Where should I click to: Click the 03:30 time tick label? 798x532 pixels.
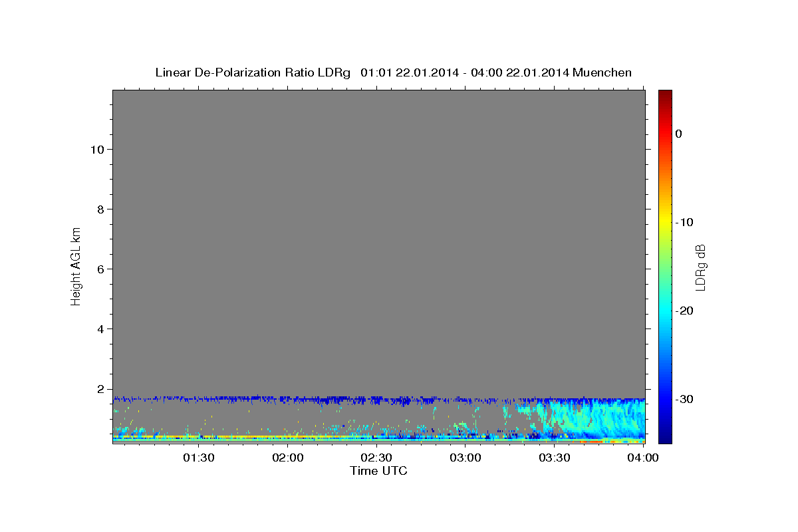tap(554, 458)
